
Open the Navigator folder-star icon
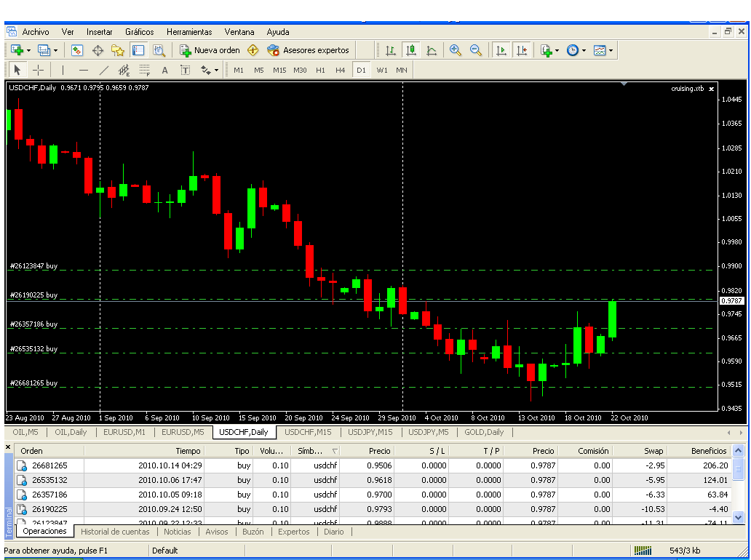(x=117, y=50)
